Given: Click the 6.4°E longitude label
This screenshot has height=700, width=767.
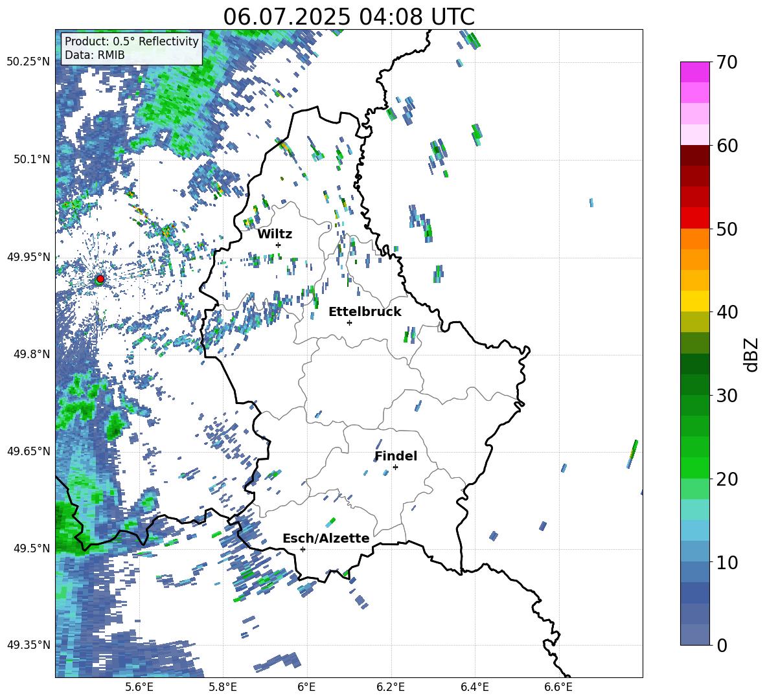Looking at the screenshot, I should pyautogui.click(x=474, y=687).
